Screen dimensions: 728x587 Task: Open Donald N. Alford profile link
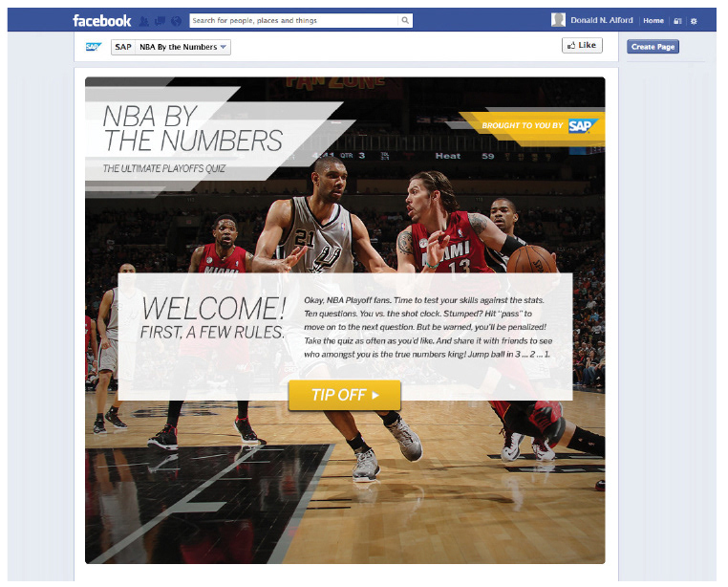coord(602,20)
